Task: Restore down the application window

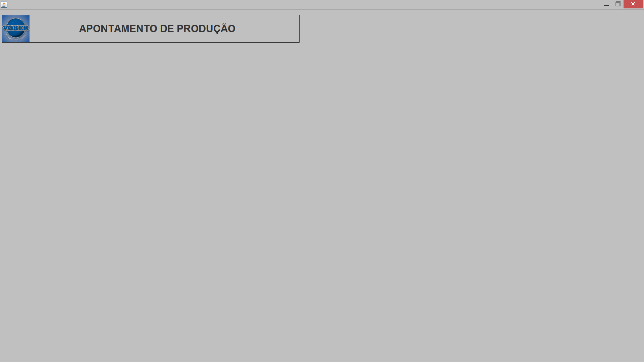Action: [x=618, y=4]
